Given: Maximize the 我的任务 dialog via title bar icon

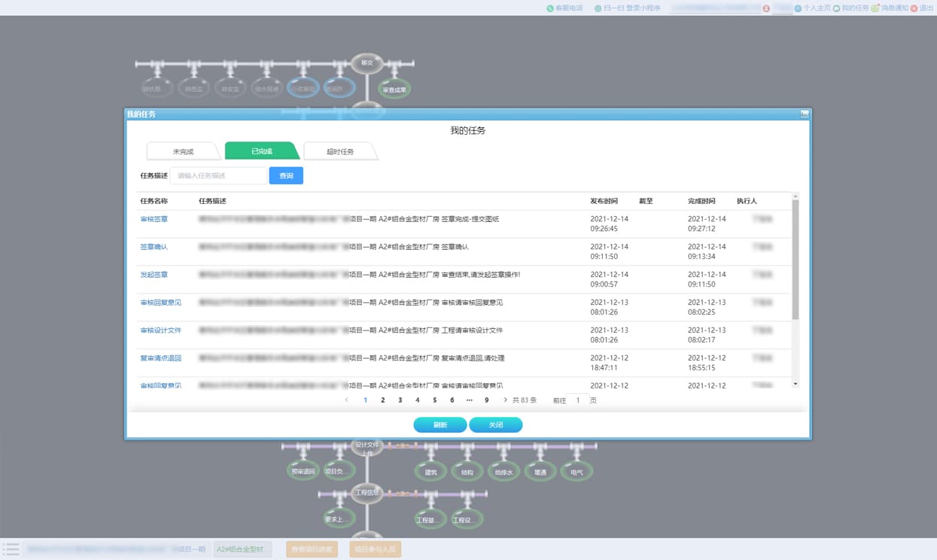Looking at the screenshot, I should pyautogui.click(x=805, y=114).
